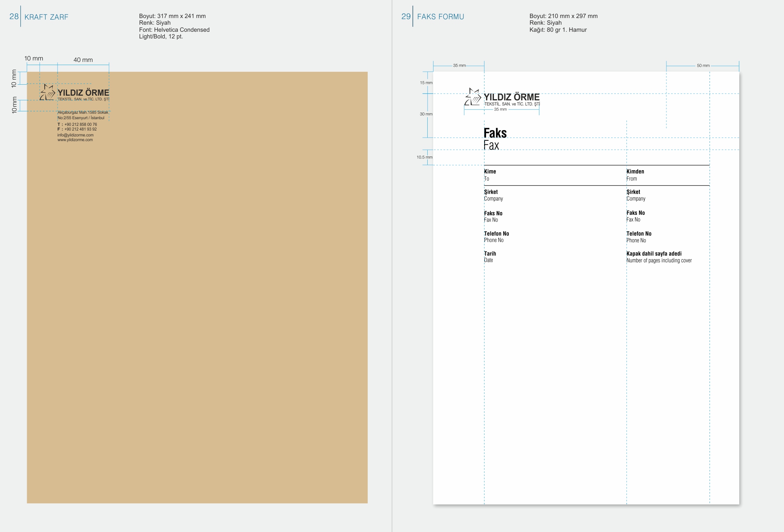Screen dimensions: 784x532
Task: Click the star logo on fax form
Action: [x=473, y=97]
